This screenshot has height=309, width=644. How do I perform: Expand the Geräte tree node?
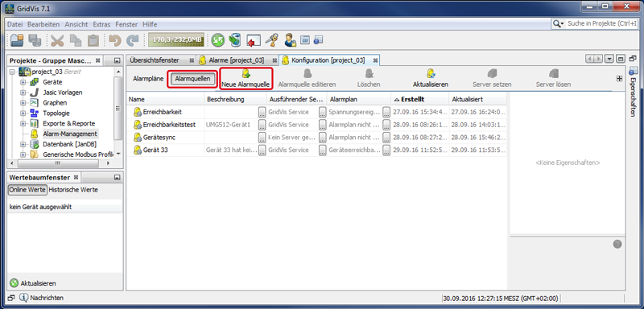[23, 82]
